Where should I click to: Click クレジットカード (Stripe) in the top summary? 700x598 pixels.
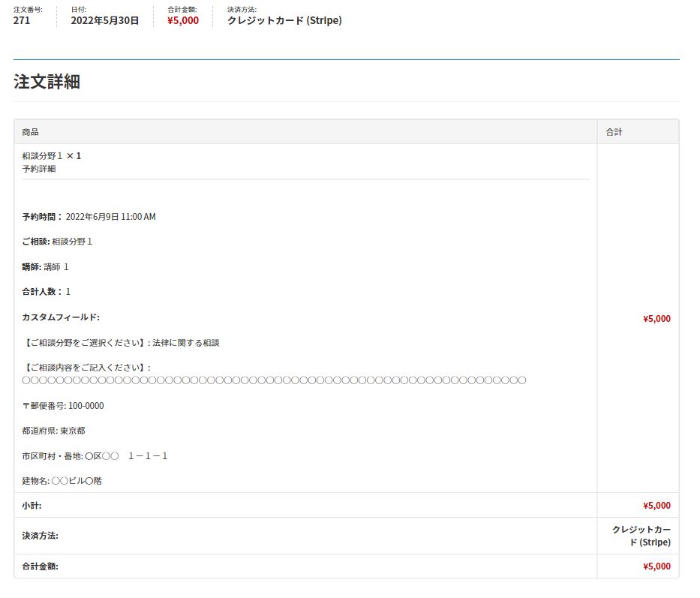(284, 20)
